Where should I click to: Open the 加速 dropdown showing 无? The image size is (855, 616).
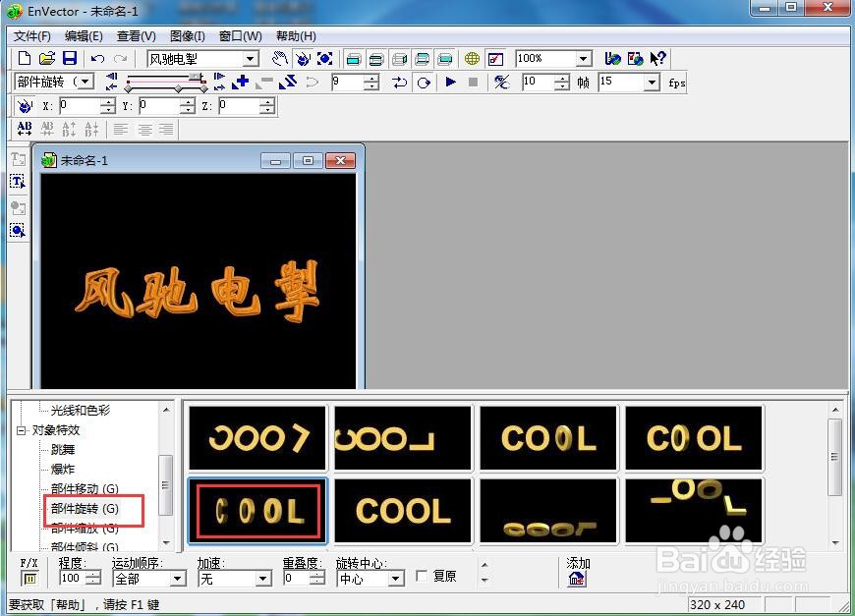pyautogui.click(x=263, y=579)
